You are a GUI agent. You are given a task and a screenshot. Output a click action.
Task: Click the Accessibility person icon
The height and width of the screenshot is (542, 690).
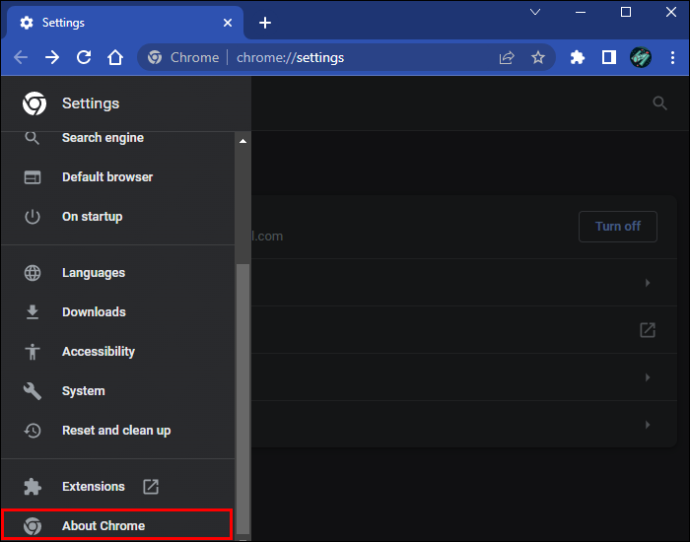[x=32, y=352]
